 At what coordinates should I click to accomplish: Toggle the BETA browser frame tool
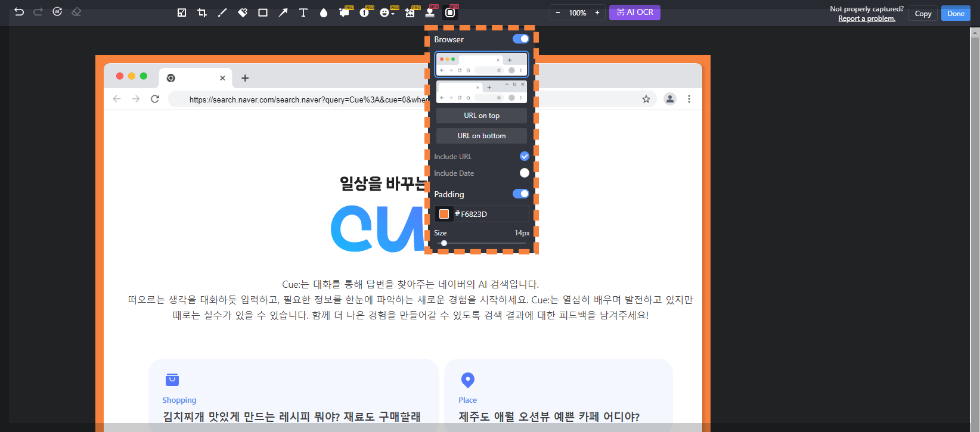point(451,13)
